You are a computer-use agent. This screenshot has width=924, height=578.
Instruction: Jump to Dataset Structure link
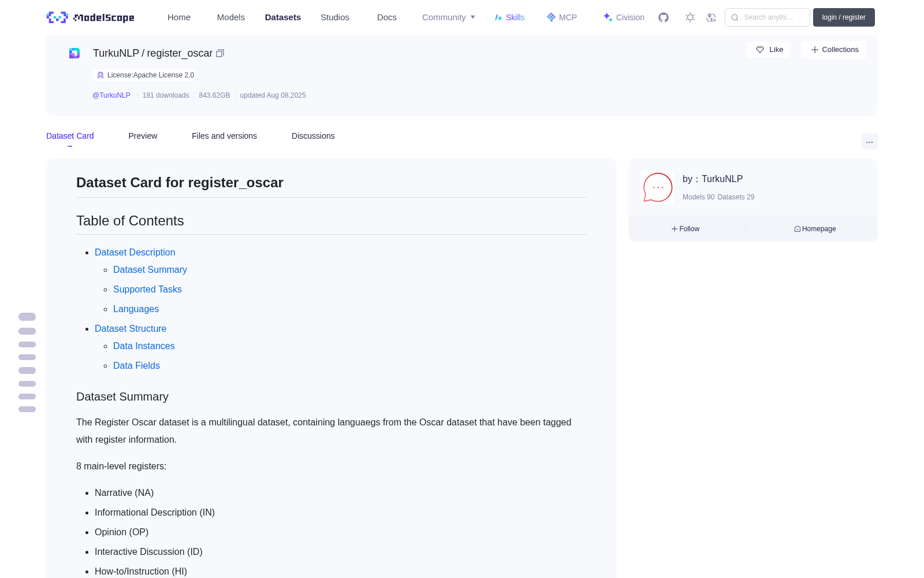point(131,328)
